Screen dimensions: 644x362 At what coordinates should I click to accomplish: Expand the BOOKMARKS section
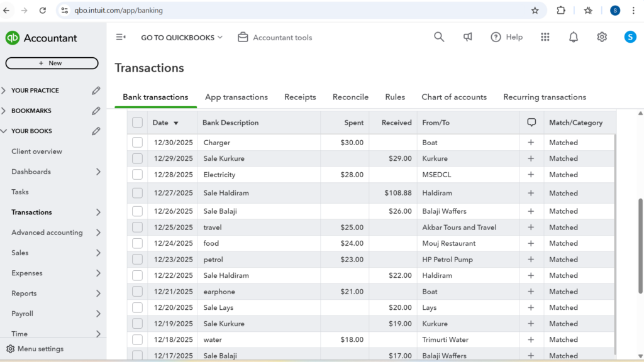click(x=4, y=111)
